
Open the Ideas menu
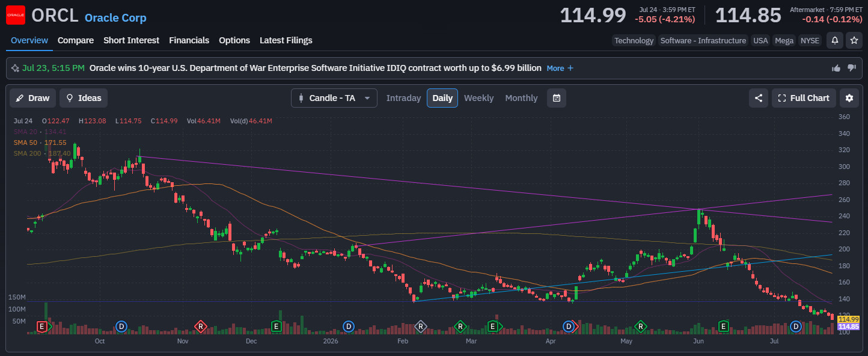84,98
